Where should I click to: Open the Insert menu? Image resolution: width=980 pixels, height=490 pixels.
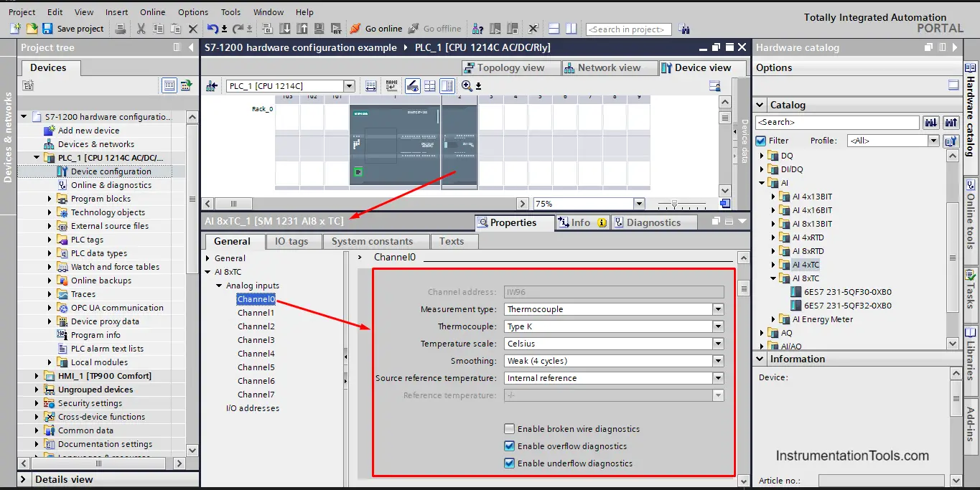click(117, 11)
